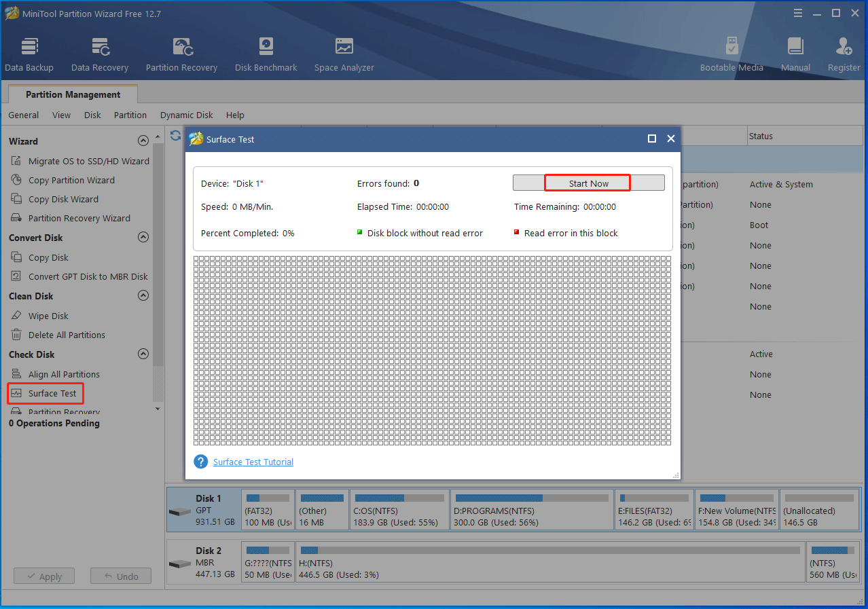Click the Partition Recovery Wizard icon

point(16,218)
